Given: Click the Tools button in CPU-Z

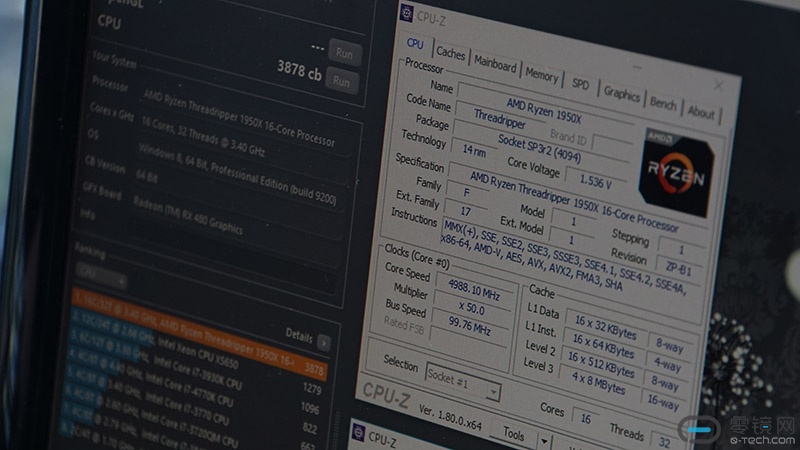Looking at the screenshot, I should click(513, 433).
